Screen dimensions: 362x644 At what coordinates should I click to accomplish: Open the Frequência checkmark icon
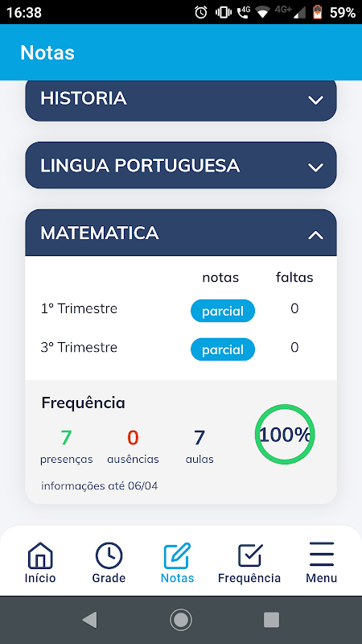(249, 555)
